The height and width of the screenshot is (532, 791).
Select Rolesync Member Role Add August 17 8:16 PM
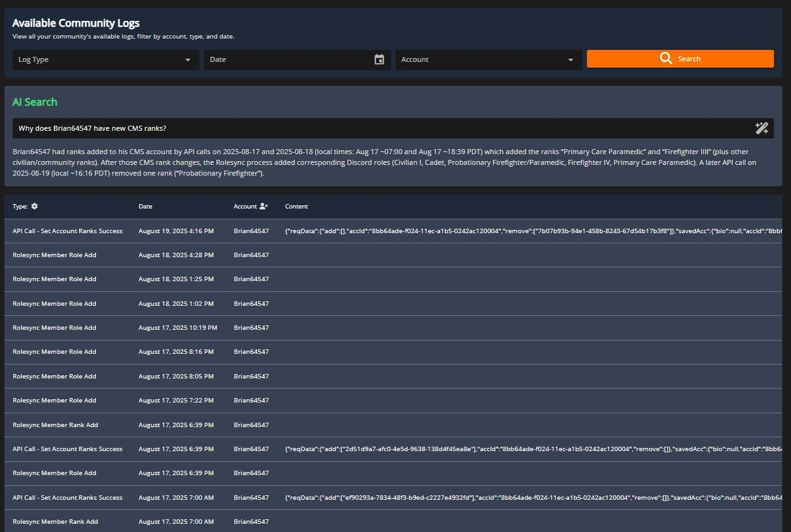[54, 352]
